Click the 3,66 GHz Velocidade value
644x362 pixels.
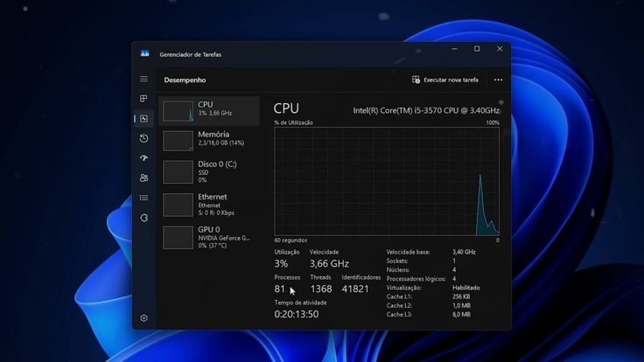[x=329, y=263]
